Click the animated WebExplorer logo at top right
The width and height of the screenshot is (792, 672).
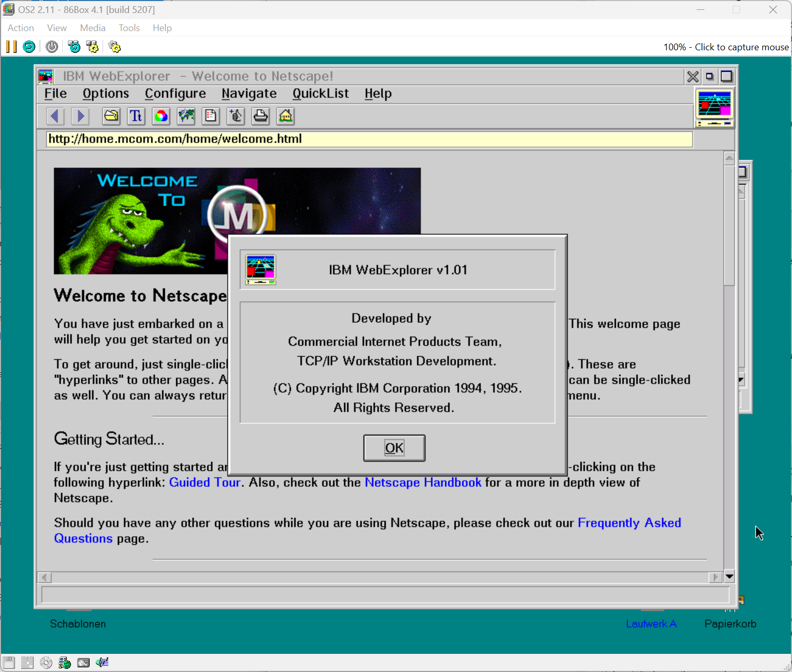click(x=714, y=107)
